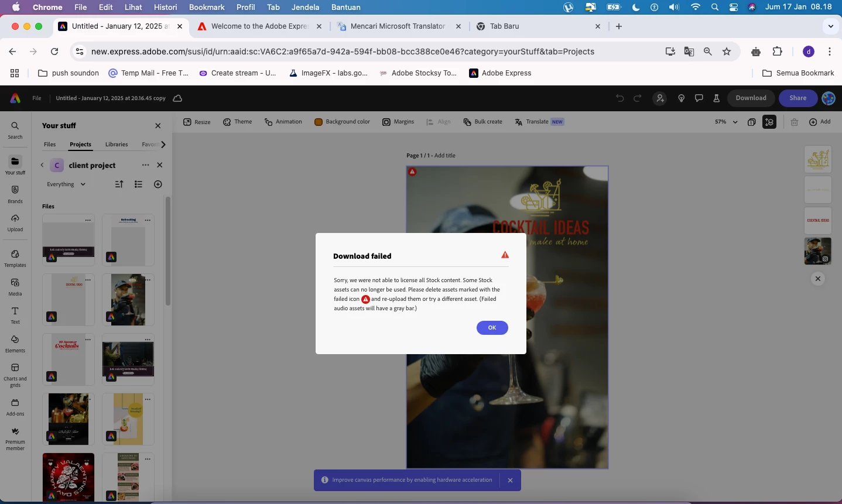842x504 pixels.
Task: Open the comments icon
Action: point(699,98)
